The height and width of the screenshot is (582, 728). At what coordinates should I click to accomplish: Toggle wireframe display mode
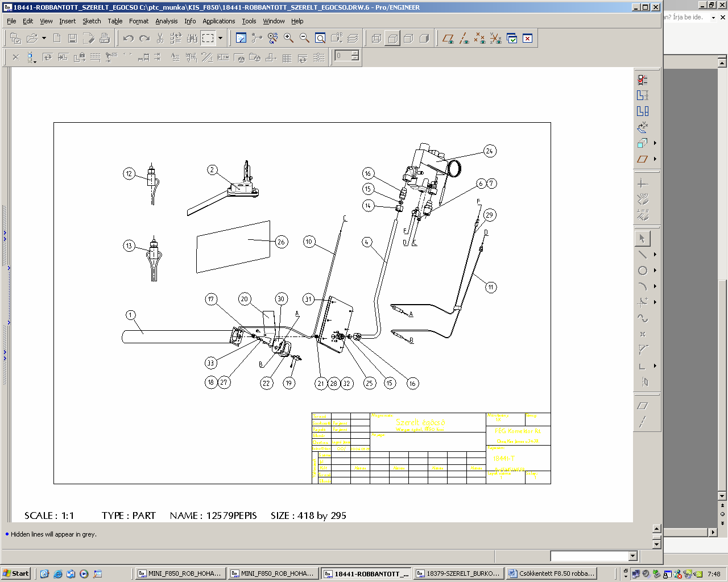(x=377, y=38)
